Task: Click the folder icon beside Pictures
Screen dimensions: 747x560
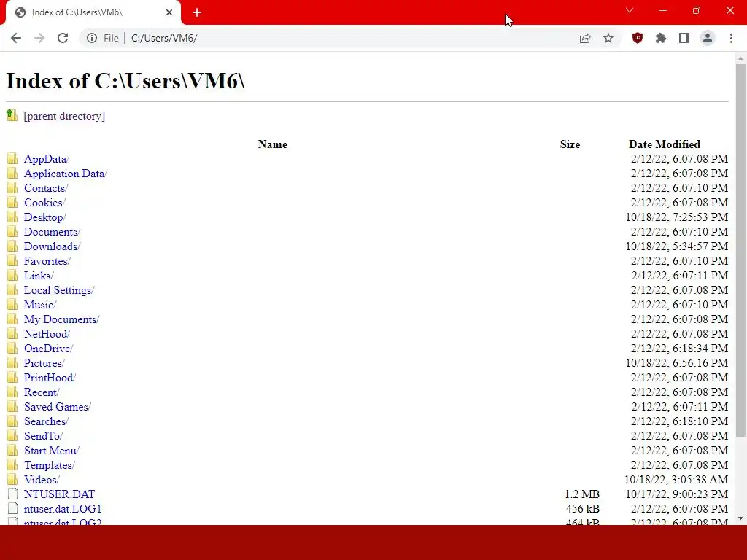Action: [x=12, y=363]
